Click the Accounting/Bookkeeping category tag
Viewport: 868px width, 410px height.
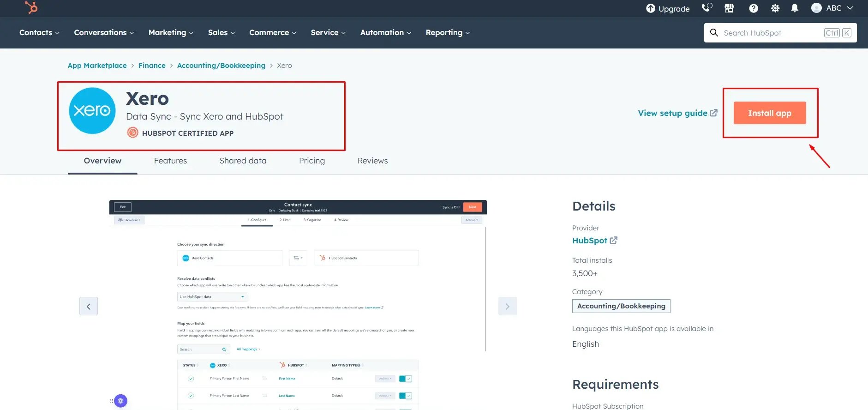pyautogui.click(x=621, y=306)
